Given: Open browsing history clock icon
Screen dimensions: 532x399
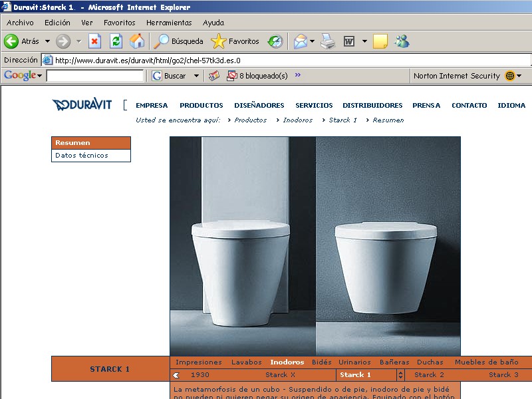Looking at the screenshot, I should [275, 41].
